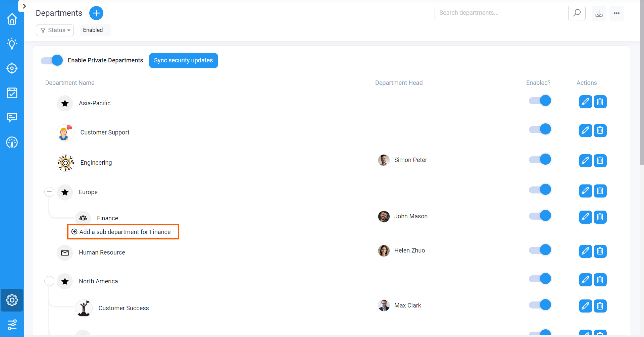Open the Status filter dropdown
Viewport: 644px width, 337px height.
(x=55, y=30)
